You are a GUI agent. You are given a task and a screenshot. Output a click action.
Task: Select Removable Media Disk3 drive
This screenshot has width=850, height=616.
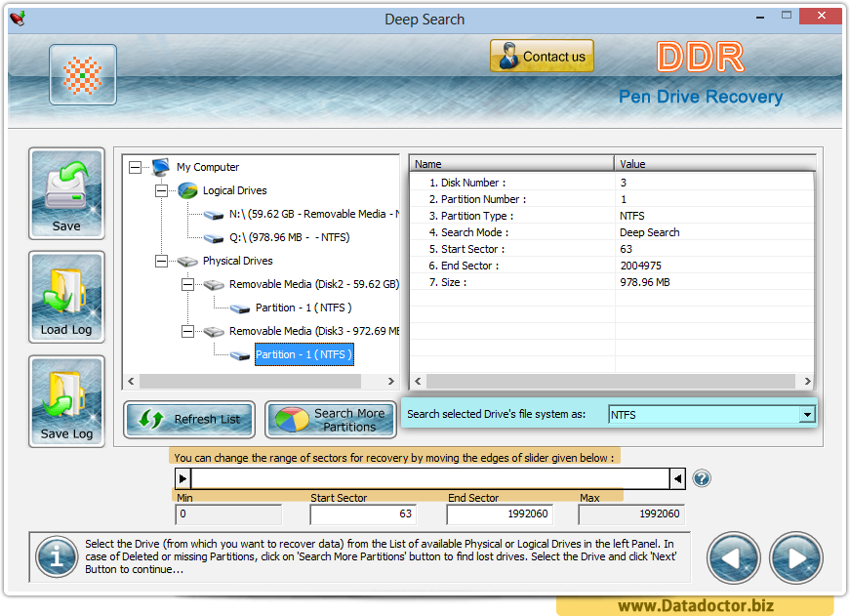coord(314,331)
